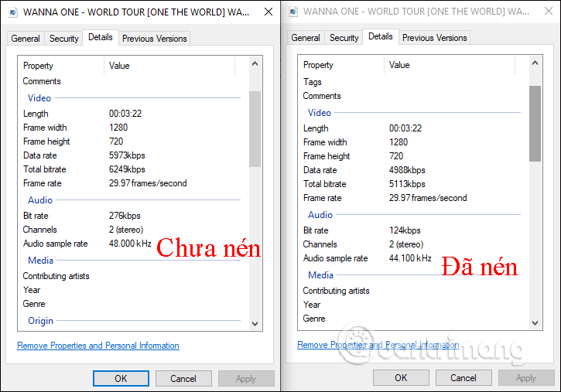Click the 124kbps audio bit rate value
The width and height of the screenshot is (561, 392).
pos(405,230)
